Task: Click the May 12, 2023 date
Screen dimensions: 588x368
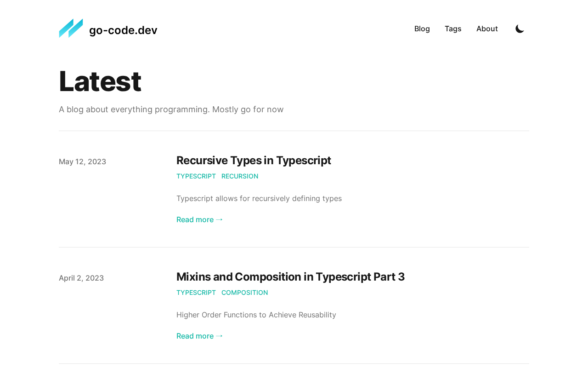Action: (x=83, y=162)
